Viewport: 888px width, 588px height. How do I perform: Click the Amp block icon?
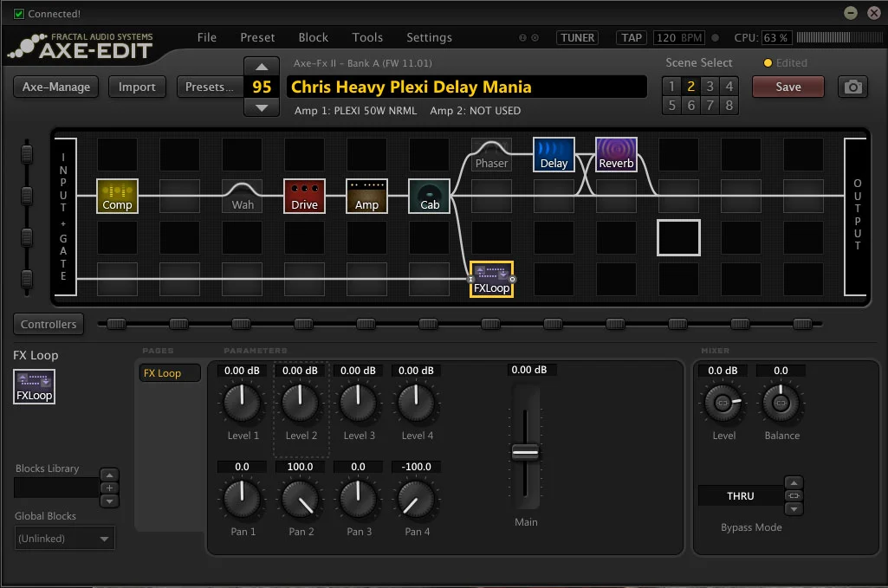pos(366,196)
